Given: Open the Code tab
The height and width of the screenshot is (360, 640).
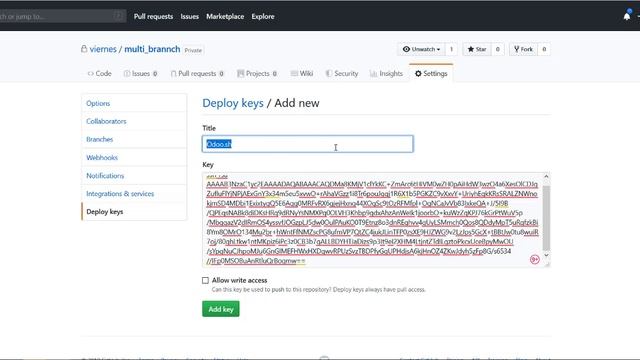Looking at the screenshot, I should pyautogui.click(x=100, y=73).
